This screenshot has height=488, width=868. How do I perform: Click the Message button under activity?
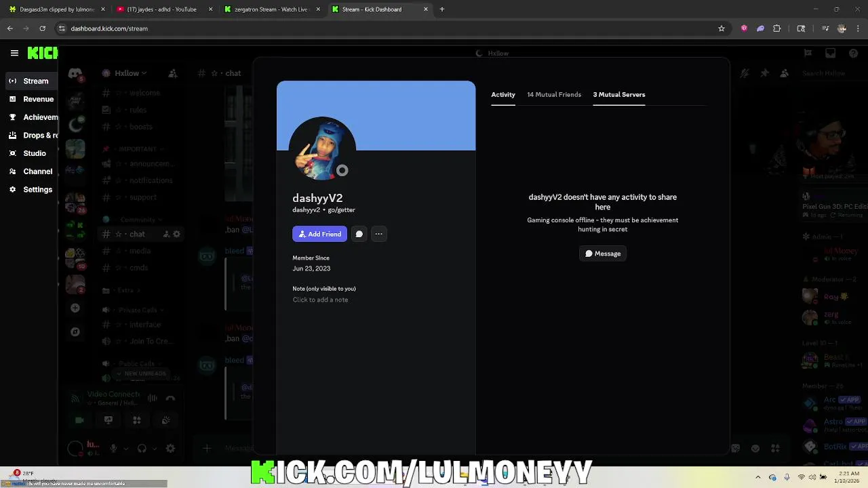point(603,253)
